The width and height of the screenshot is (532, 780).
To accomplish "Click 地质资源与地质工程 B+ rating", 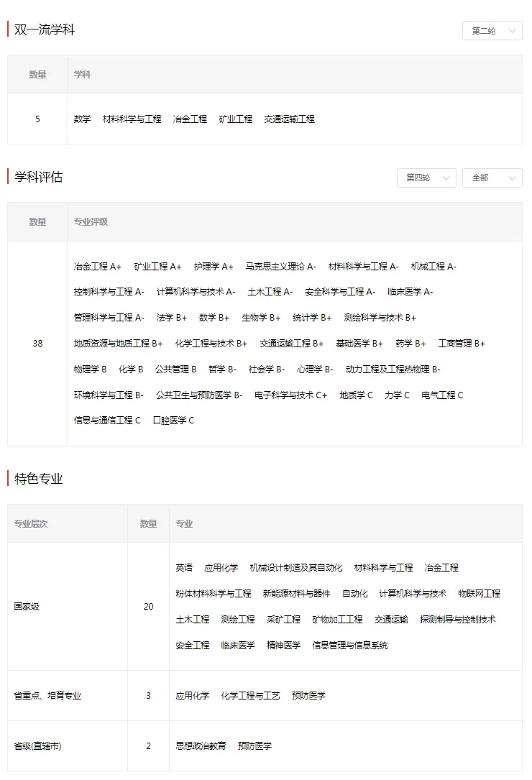I will pyautogui.click(x=119, y=343).
